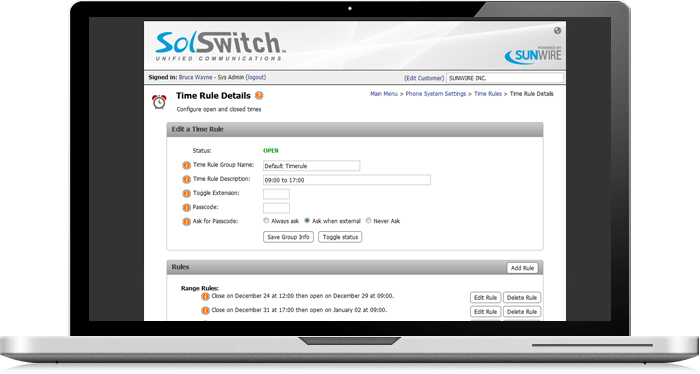This screenshot has height=374, width=700.
Task: Click the Passcode input box
Action: pos(276,208)
